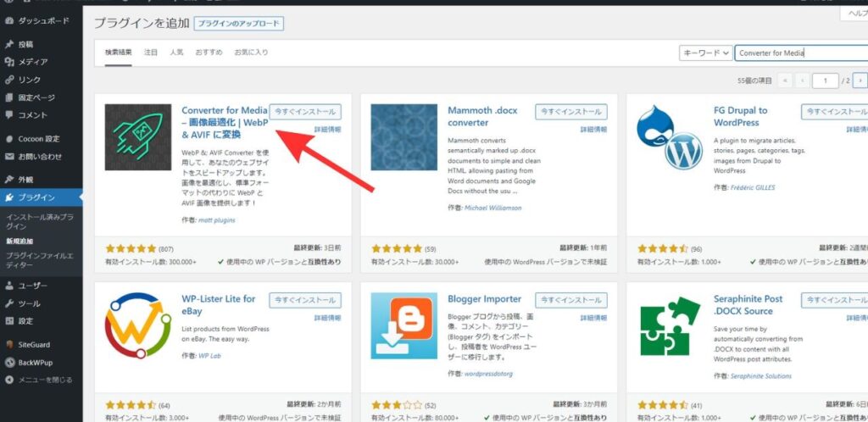
Task: Switch to the お気に入り tab
Action: 251,53
